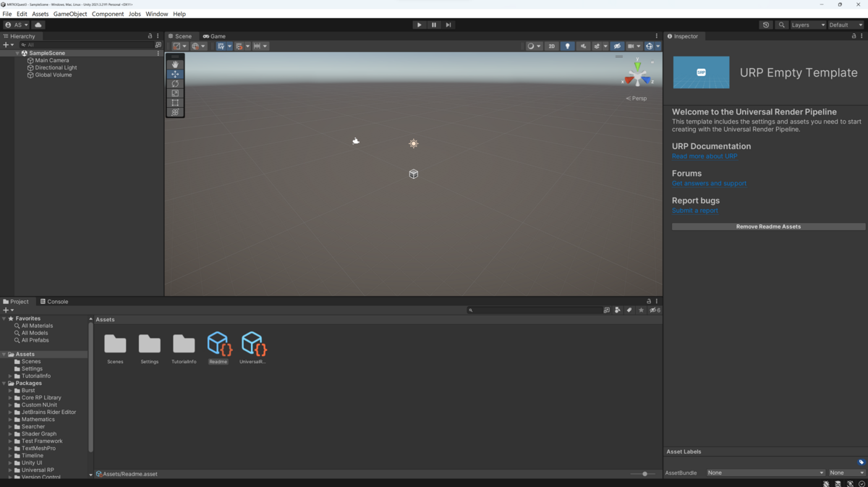Click the Project favorites star icon
The height and width of the screenshot is (487, 868).
641,310
